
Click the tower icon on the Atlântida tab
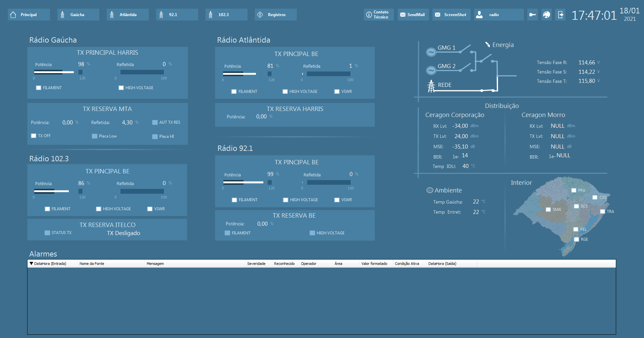pyautogui.click(x=112, y=15)
